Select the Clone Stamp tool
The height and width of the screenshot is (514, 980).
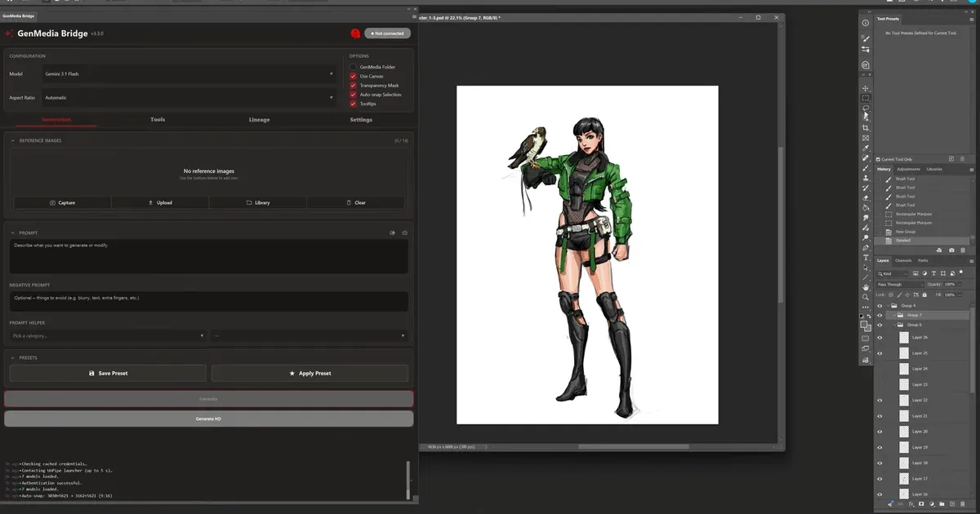click(866, 178)
